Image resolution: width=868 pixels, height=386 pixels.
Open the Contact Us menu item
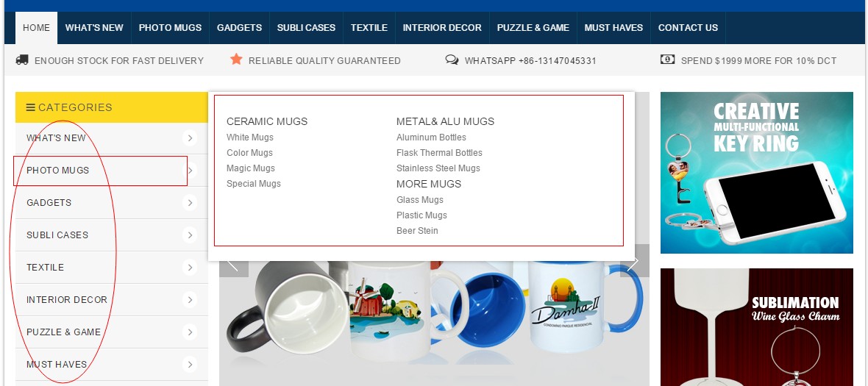(688, 28)
